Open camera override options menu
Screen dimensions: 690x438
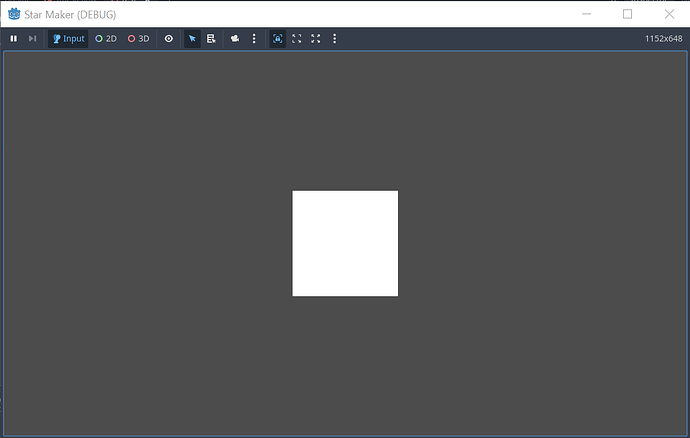[x=254, y=39]
